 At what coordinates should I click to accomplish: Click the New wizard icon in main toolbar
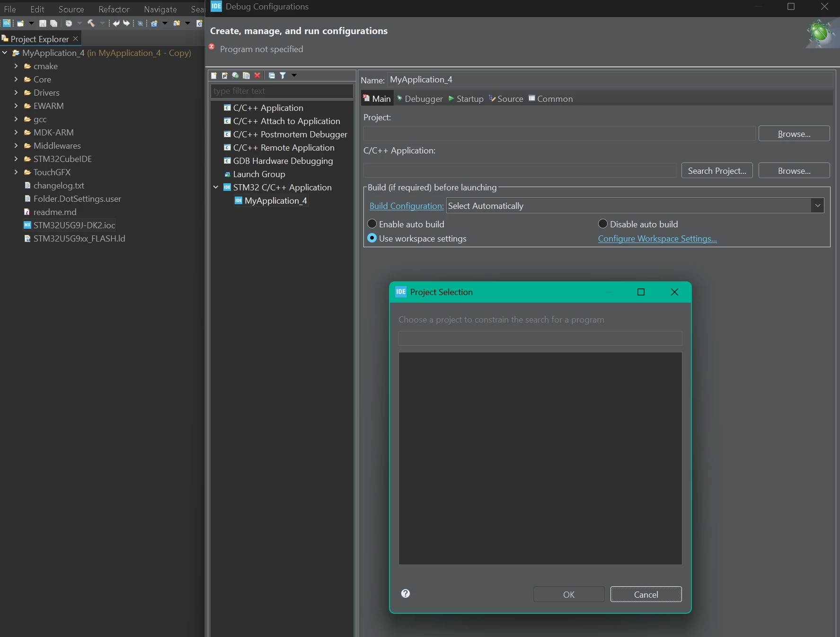[20, 23]
